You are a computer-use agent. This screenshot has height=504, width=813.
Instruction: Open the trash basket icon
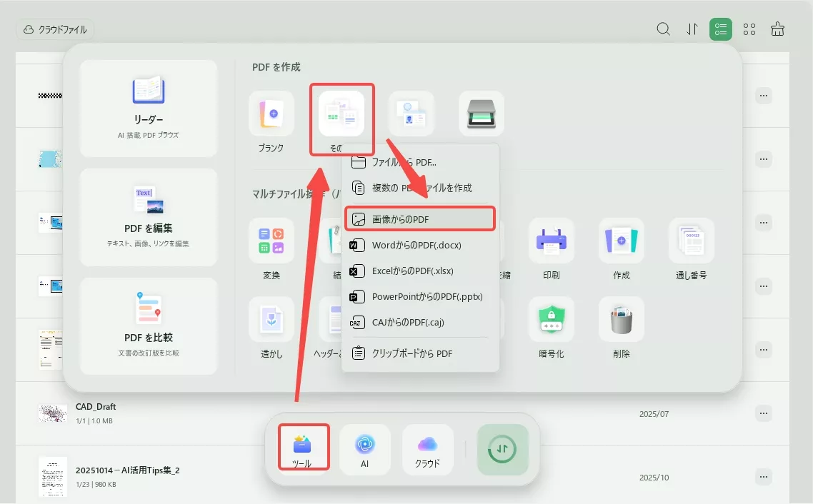coord(777,29)
